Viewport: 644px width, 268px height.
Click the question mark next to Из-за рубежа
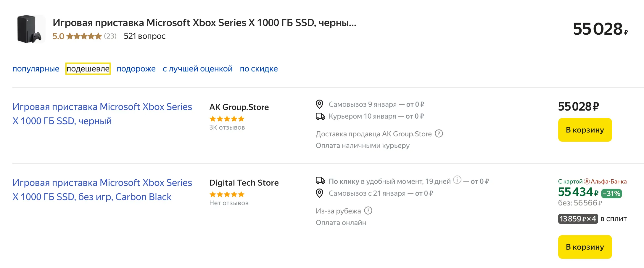click(x=368, y=211)
